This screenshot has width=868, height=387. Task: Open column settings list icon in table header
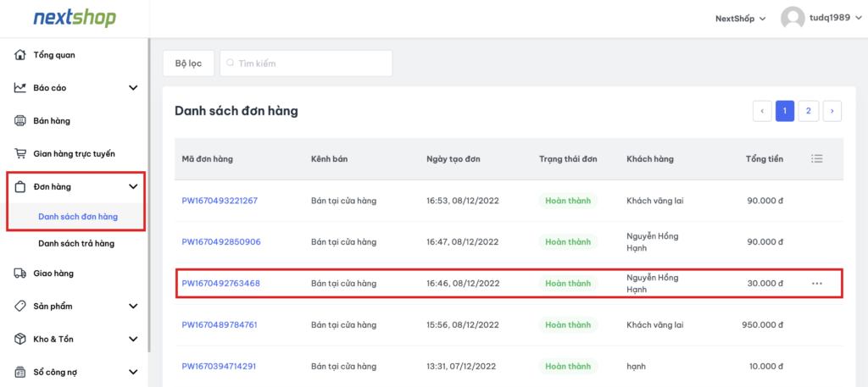click(x=817, y=158)
